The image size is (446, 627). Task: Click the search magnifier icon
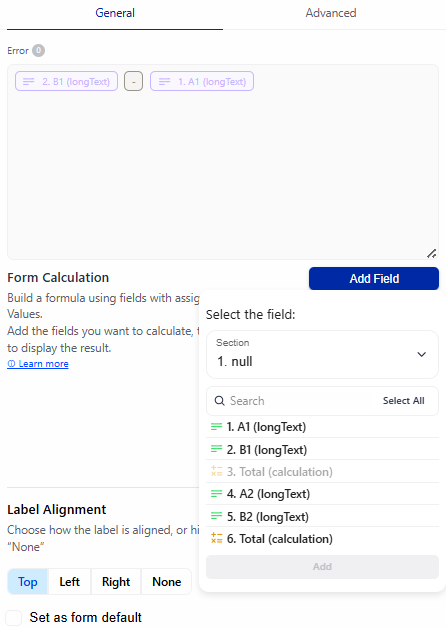click(220, 401)
